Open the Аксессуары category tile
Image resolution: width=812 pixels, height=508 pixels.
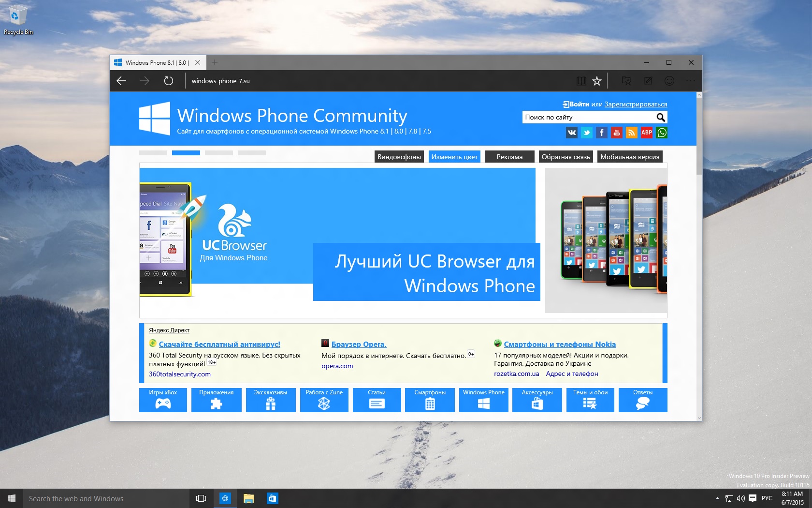537,400
